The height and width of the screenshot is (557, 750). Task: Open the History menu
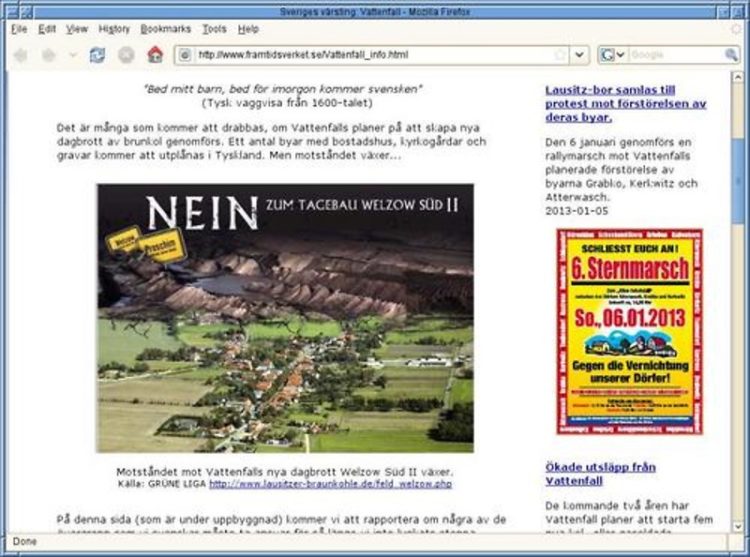[114, 29]
